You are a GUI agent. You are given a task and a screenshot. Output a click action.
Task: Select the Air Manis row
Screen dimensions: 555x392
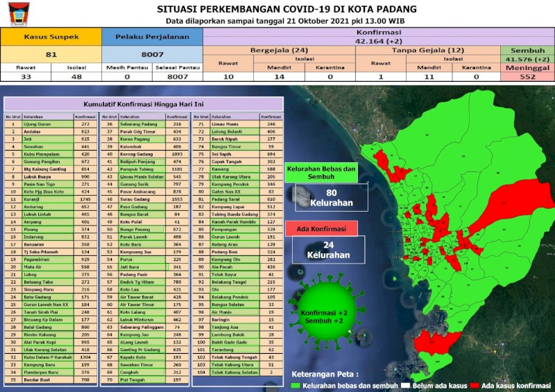tap(238, 312)
